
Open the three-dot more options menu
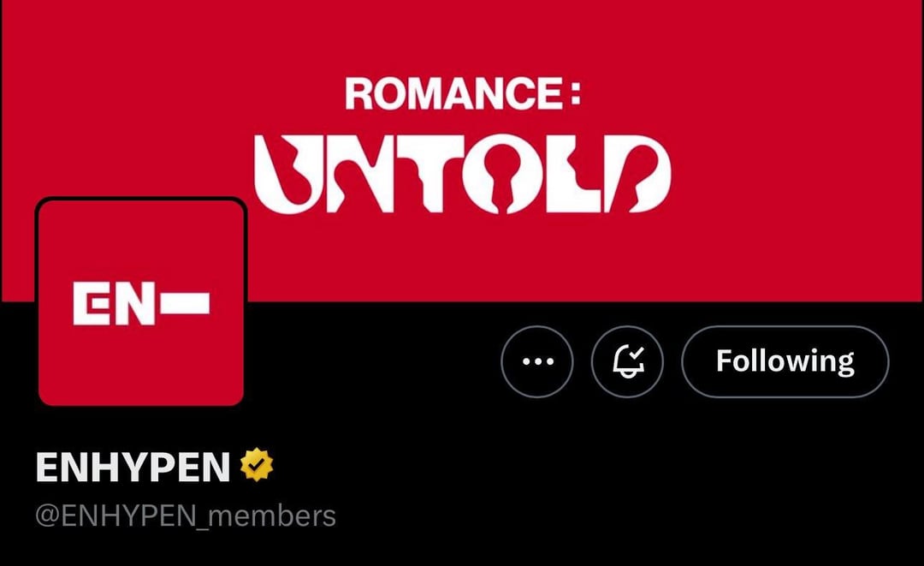(536, 361)
